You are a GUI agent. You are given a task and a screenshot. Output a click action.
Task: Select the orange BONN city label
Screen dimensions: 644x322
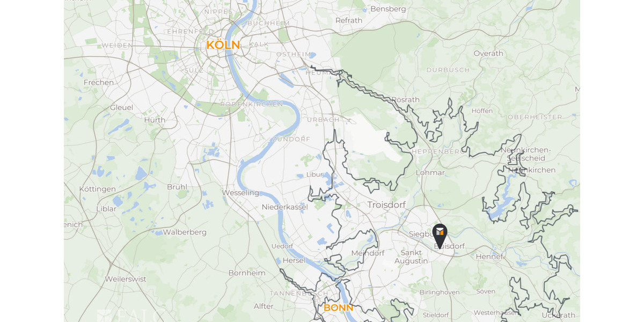click(339, 308)
